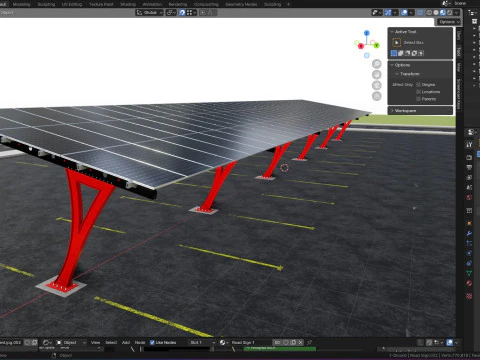Toggle the camera view gizmo button
The image size is (480, 360).
(x=377, y=85)
